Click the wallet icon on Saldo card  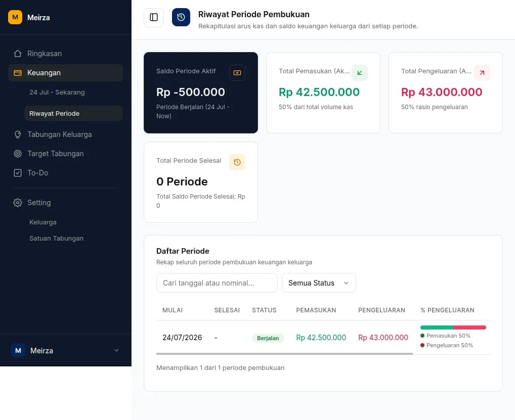tap(237, 73)
